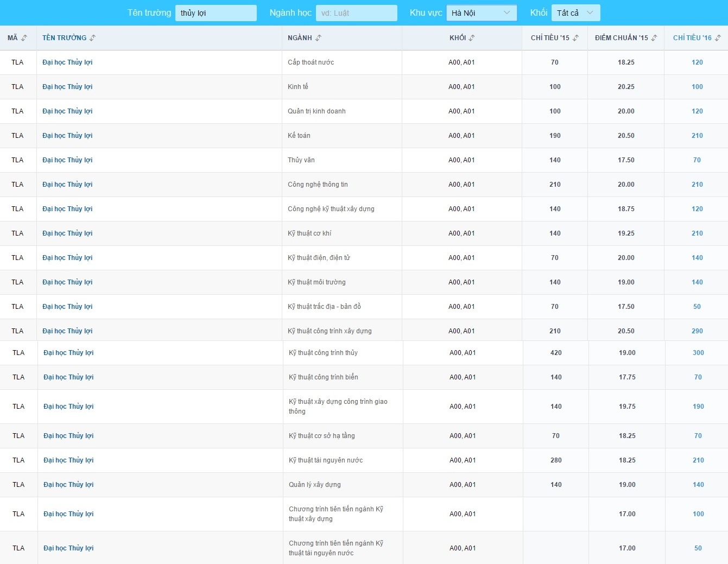Click the Tên trường search field

coord(216,13)
